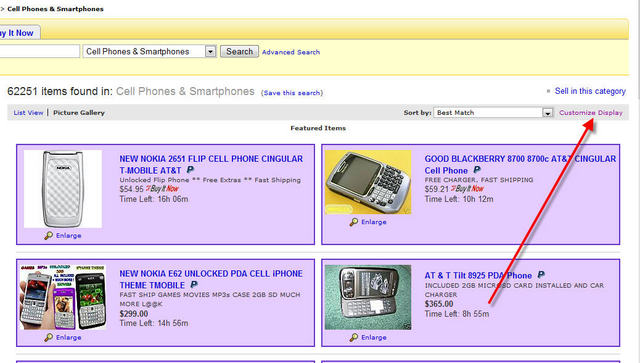This screenshot has height=363, width=640.
Task: Click the Featured Items heading text
Action: pyautogui.click(x=318, y=128)
